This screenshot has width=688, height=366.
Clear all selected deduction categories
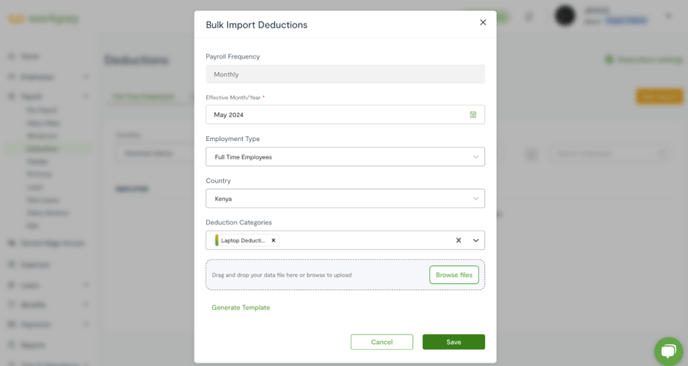pyautogui.click(x=459, y=240)
